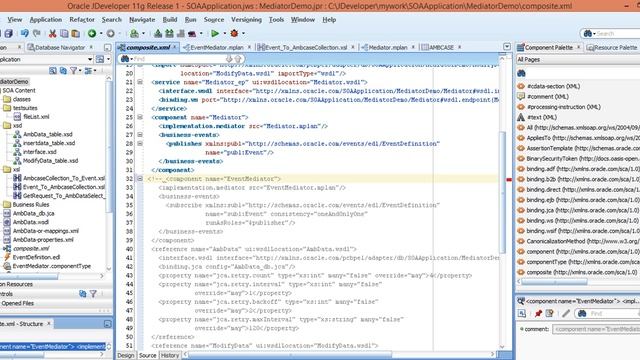Click the Search field in the main toolbar
This screenshot has height=360, width=640.
pyautogui.click(x=617, y=33)
